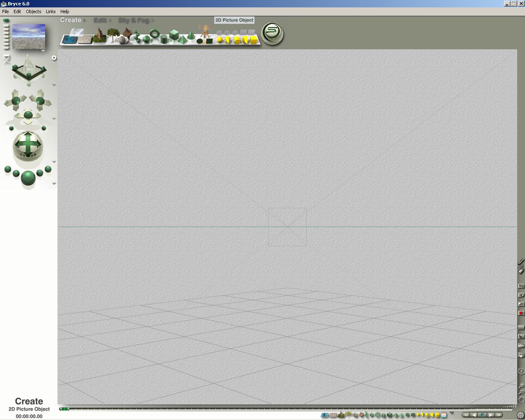Create a metaball object
Screen dimensions: 525x420
[x=137, y=36]
